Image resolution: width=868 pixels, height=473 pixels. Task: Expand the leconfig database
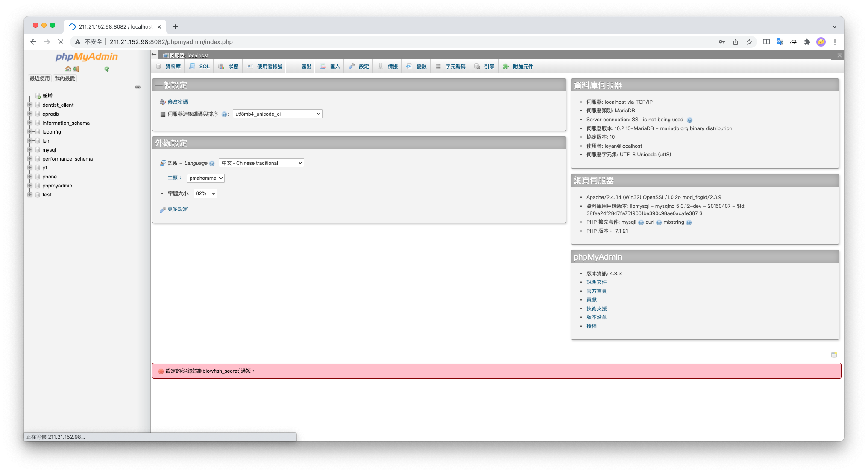[x=30, y=132]
